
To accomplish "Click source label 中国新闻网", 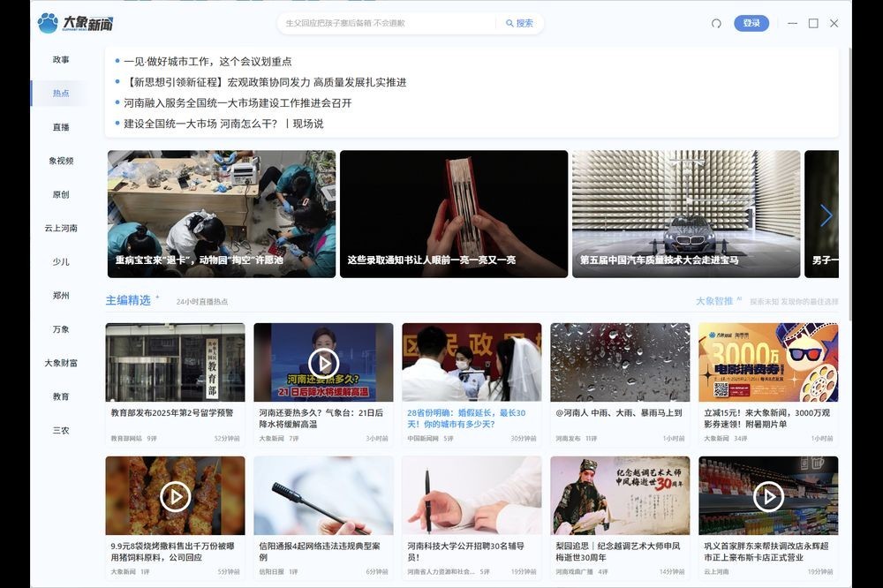I will click(422, 438).
